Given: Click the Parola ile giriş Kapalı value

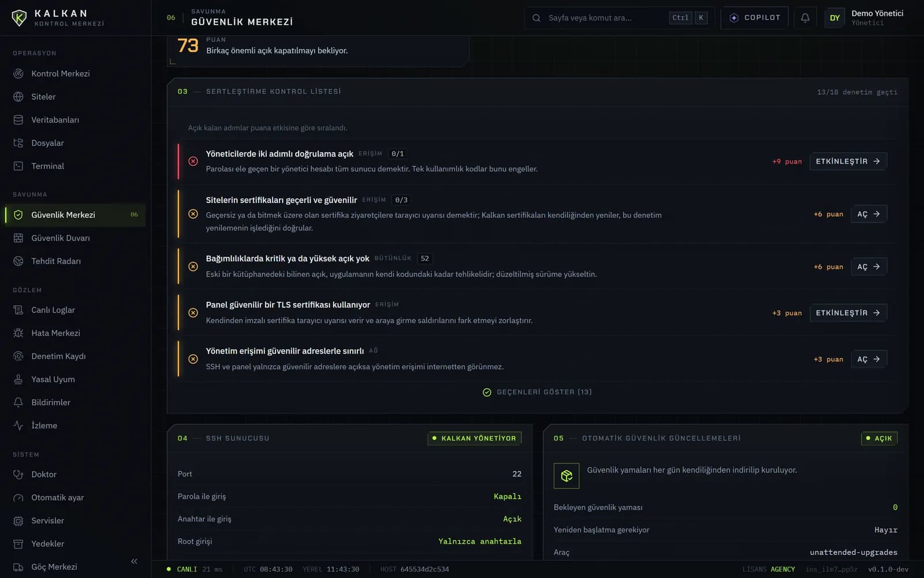Looking at the screenshot, I should point(507,497).
